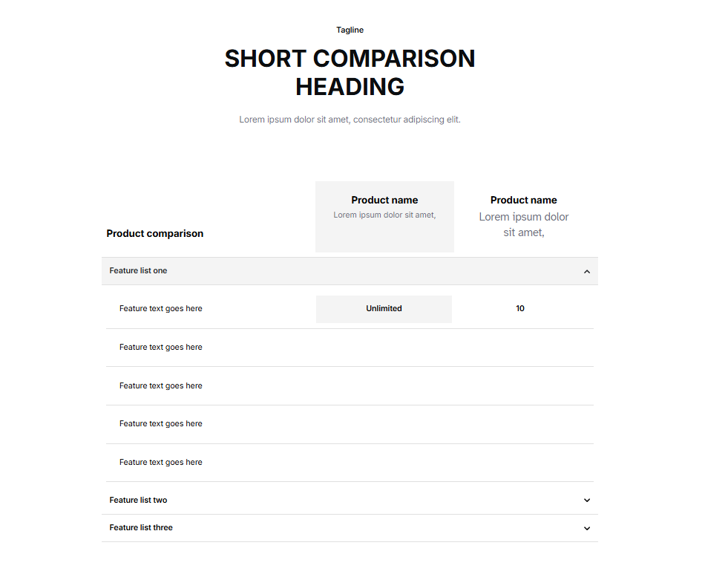Click the Feature list one header label

(x=138, y=271)
